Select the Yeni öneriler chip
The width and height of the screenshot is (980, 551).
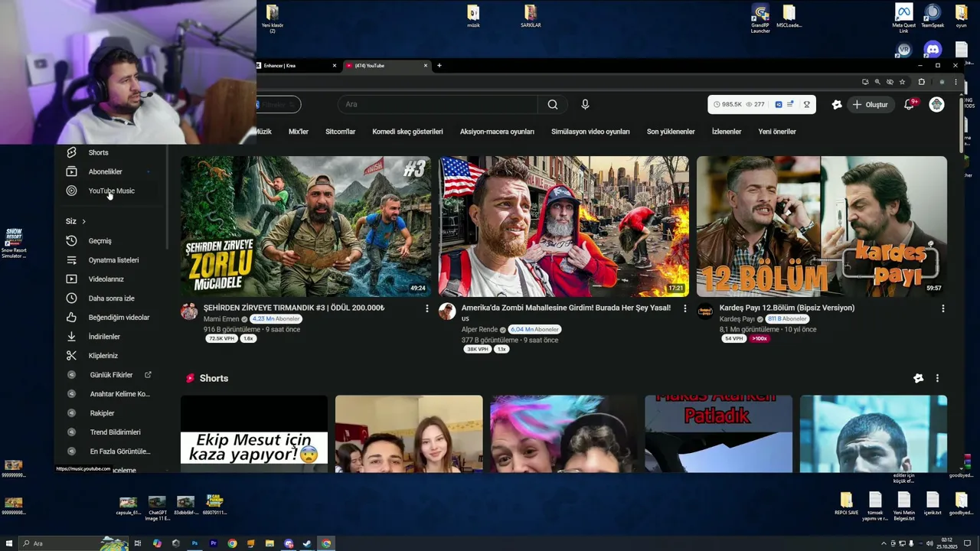[777, 132]
